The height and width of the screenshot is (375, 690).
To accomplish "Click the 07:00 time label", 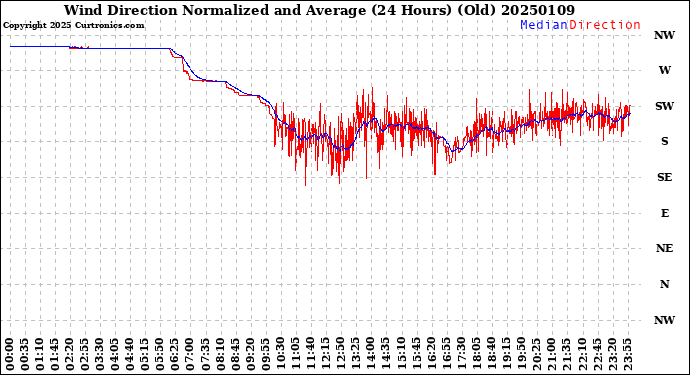I will [191, 355].
